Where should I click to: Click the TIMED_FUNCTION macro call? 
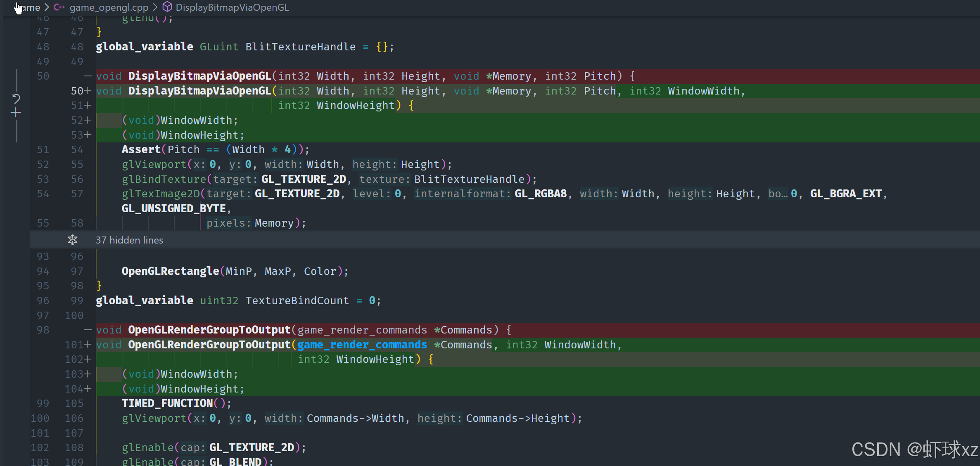pos(167,403)
